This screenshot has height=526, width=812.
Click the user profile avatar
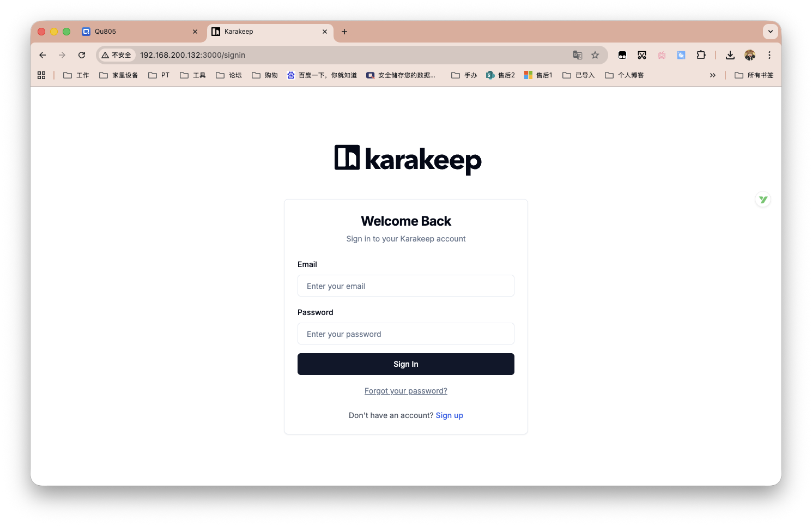pyautogui.click(x=750, y=55)
